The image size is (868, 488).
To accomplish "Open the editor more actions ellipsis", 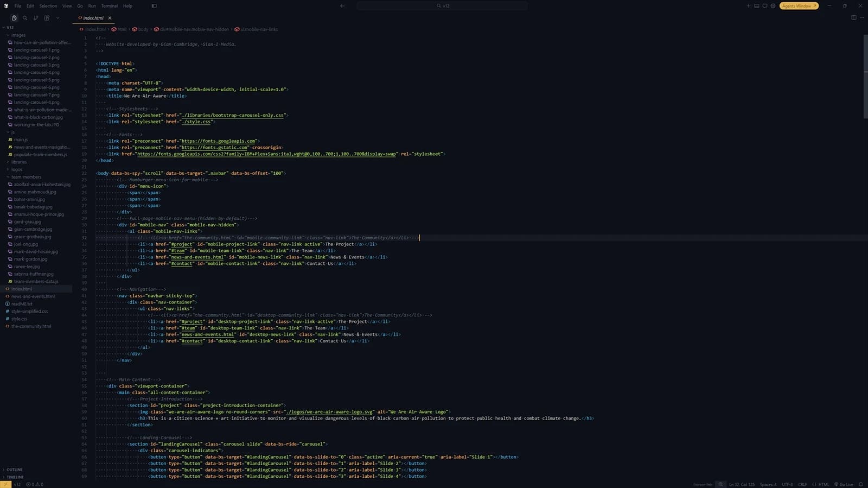I will tap(861, 18).
